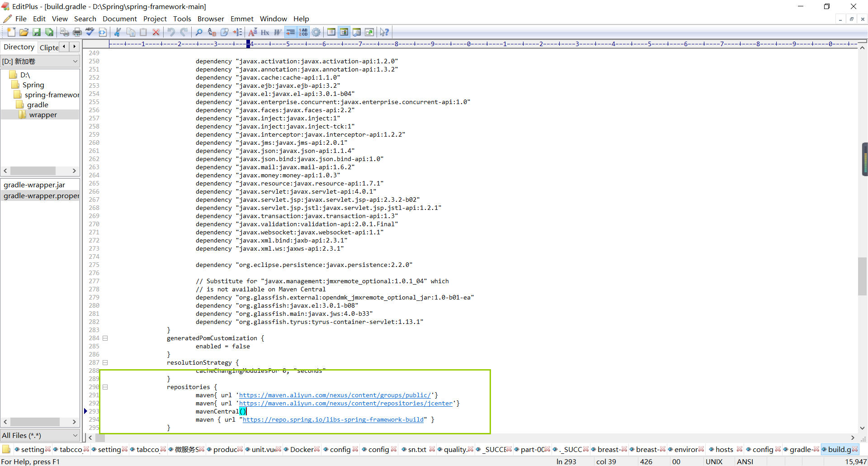Screen dimensions: 868x466
Task: Click the context Help pointer icon
Action: 384,32
